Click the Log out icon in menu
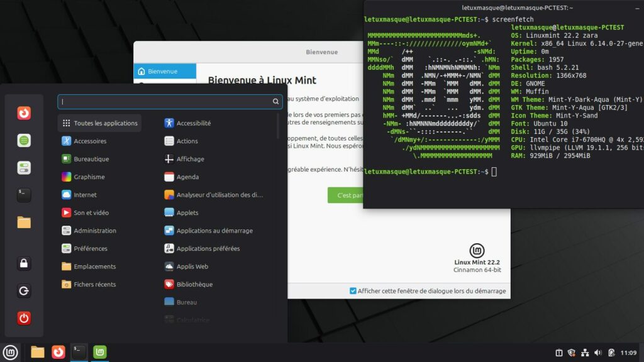This screenshot has height=362, width=644. coord(24,291)
